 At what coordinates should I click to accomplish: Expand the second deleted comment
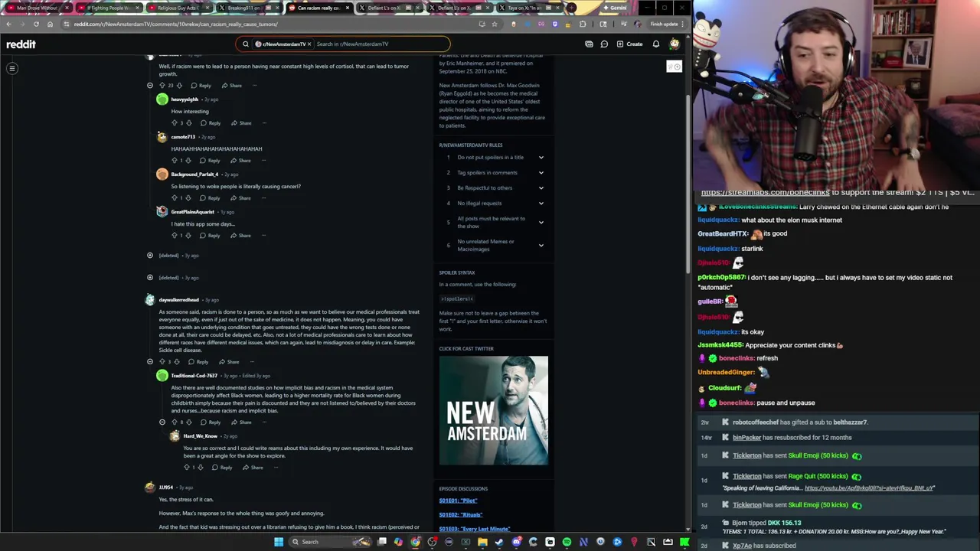[150, 278]
